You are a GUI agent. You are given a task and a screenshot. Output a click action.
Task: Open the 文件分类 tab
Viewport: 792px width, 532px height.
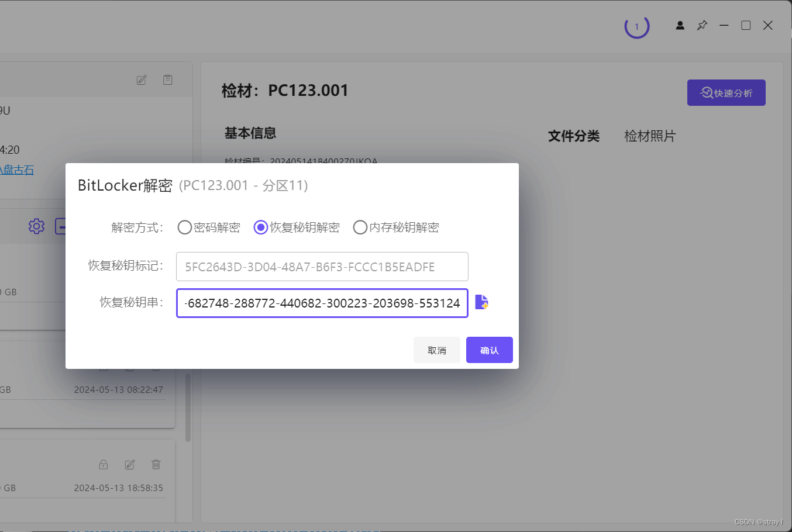pyautogui.click(x=574, y=136)
